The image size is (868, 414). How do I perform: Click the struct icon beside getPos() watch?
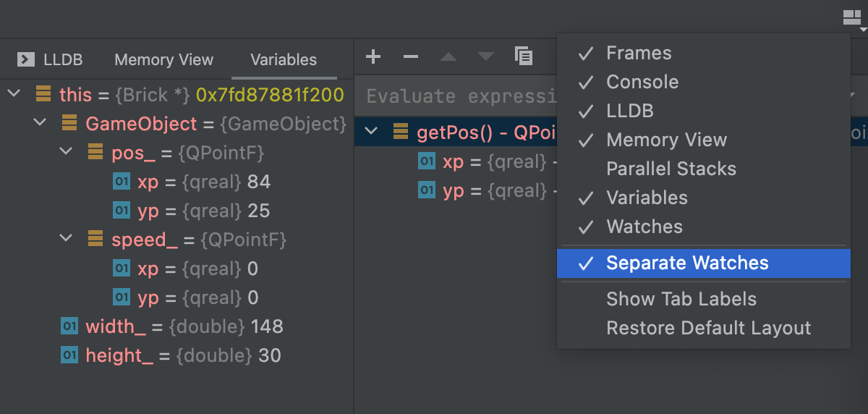(x=401, y=132)
